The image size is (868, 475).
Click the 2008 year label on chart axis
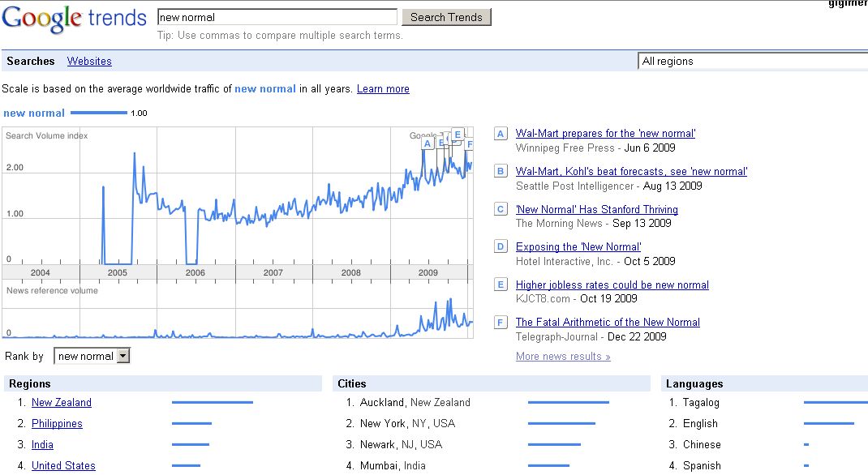point(351,272)
